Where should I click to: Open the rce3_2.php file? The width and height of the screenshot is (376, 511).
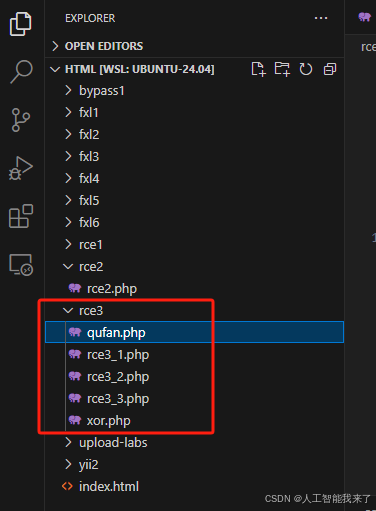(x=195, y=376)
